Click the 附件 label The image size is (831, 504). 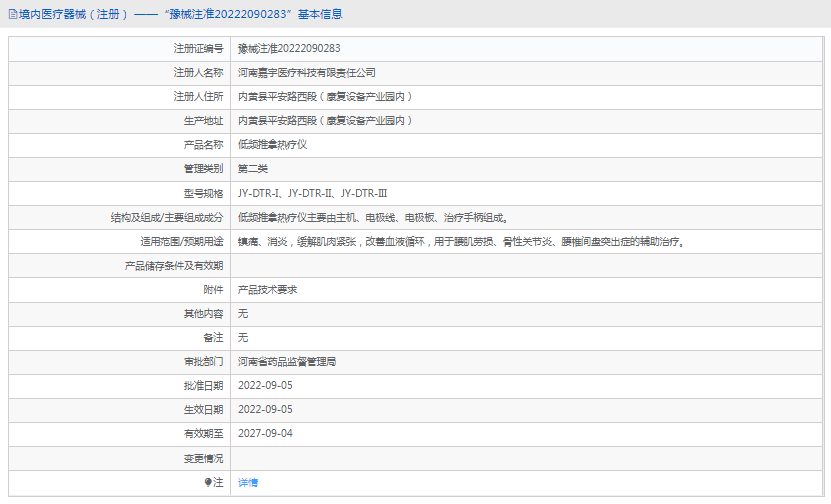pyautogui.click(x=213, y=290)
